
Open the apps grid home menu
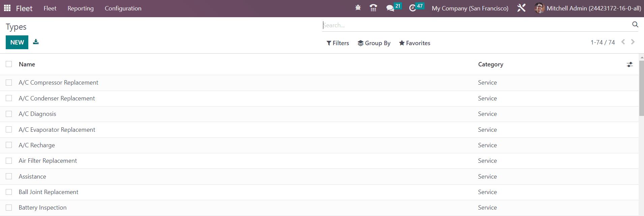coord(7,8)
